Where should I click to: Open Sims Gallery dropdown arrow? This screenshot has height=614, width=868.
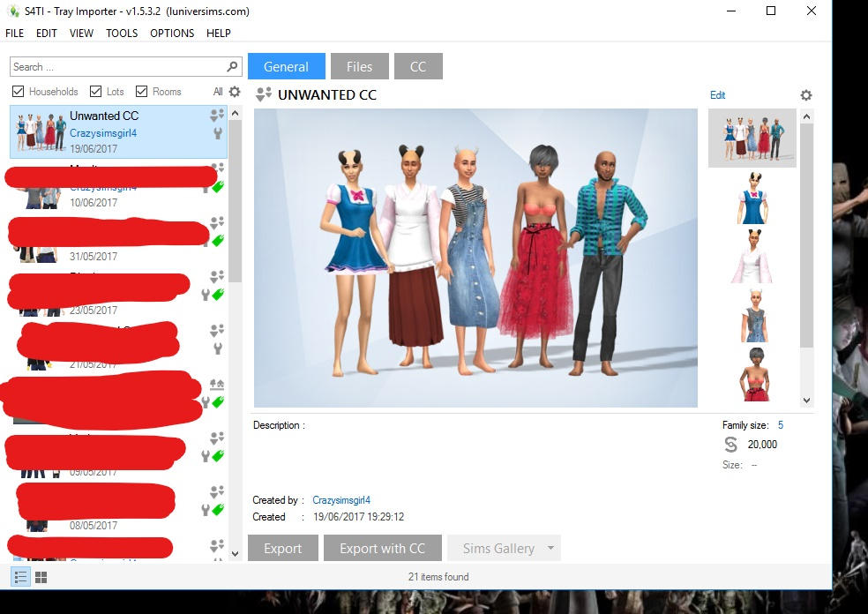click(550, 548)
